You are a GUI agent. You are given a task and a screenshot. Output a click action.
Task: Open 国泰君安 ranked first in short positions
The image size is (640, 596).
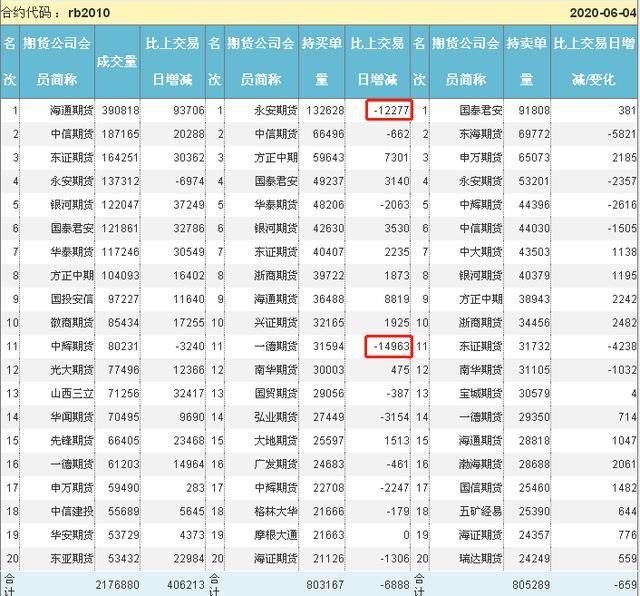click(x=464, y=110)
